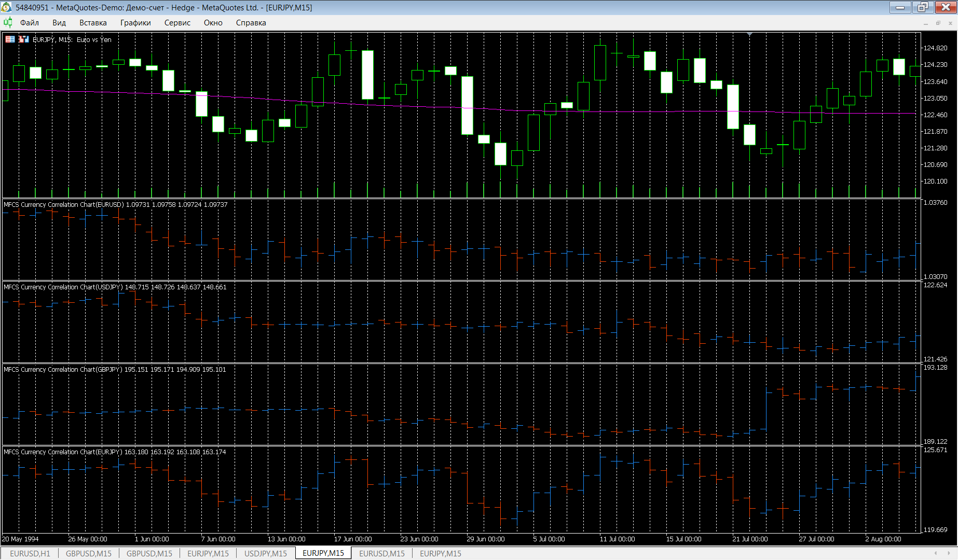Minimize the main MetaTrader window
The height and width of the screenshot is (560, 958).
point(900,7)
